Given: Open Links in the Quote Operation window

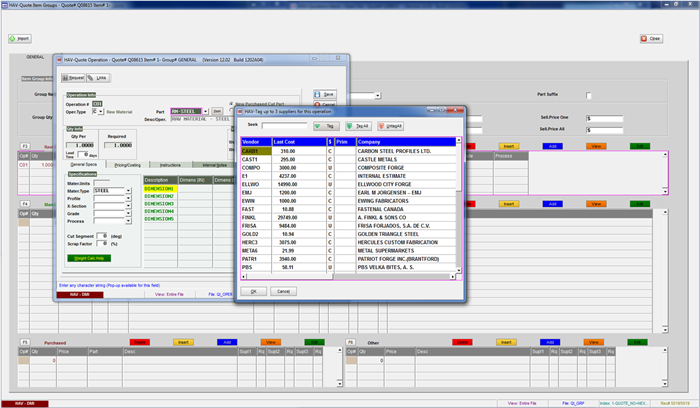Looking at the screenshot, I should pyautogui.click(x=98, y=78).
